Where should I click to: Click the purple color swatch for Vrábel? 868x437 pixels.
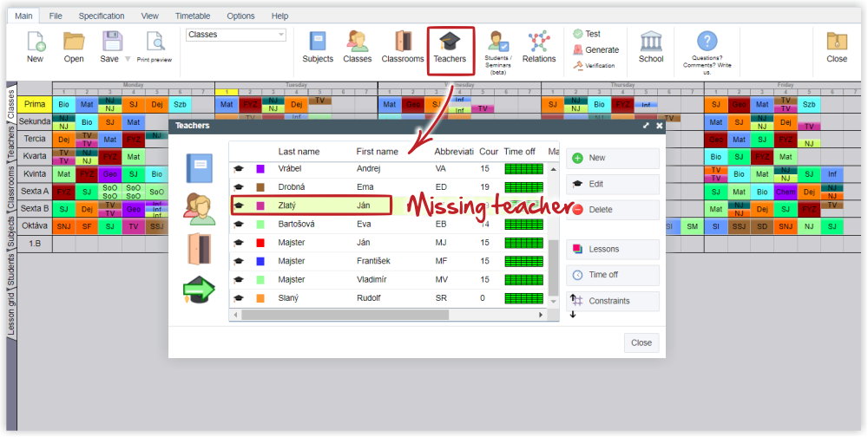(x=260, y=168)
